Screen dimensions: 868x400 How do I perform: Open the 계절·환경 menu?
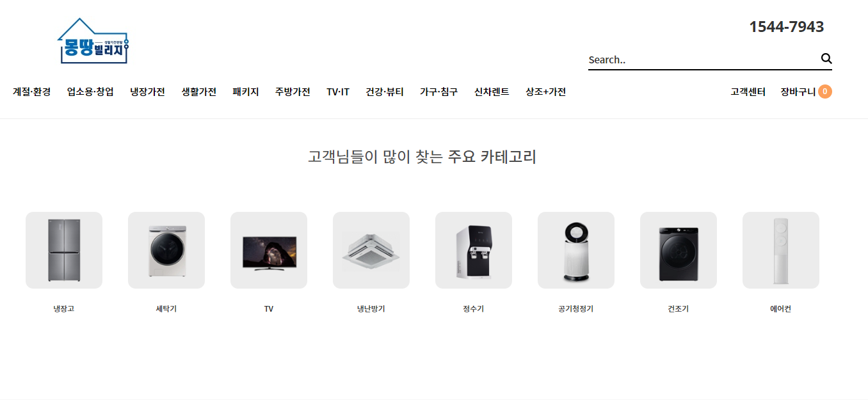(31, 92)
